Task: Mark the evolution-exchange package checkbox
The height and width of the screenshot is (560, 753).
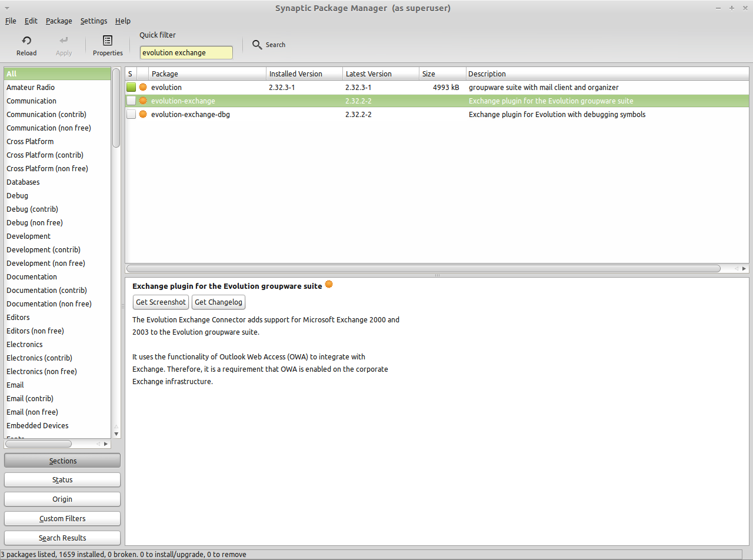Action: [131, 101]
